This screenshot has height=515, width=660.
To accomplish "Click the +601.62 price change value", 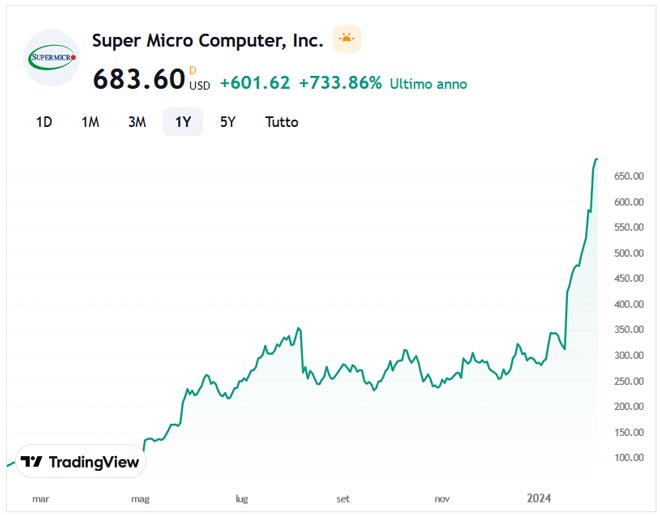I will (x=254, y=83).
